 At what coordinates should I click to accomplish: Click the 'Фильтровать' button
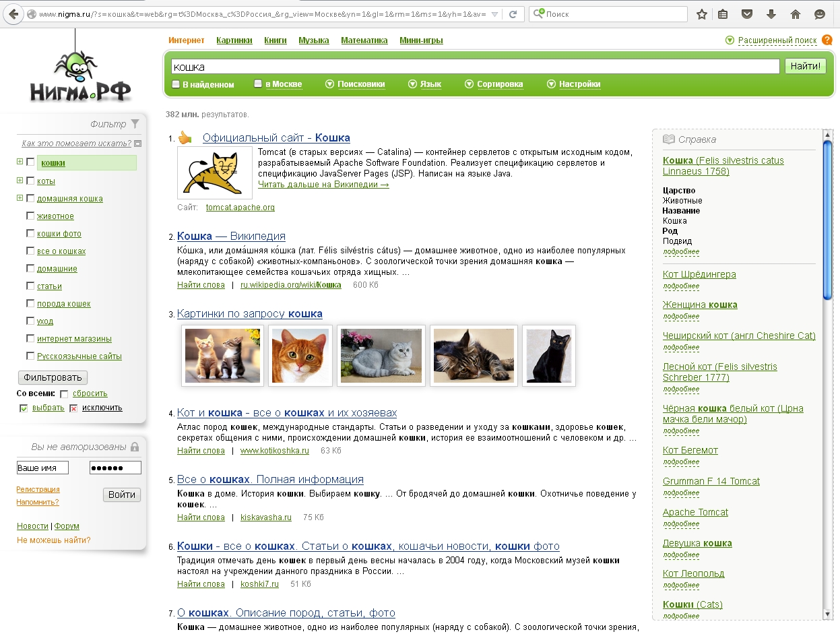(53, 377)
